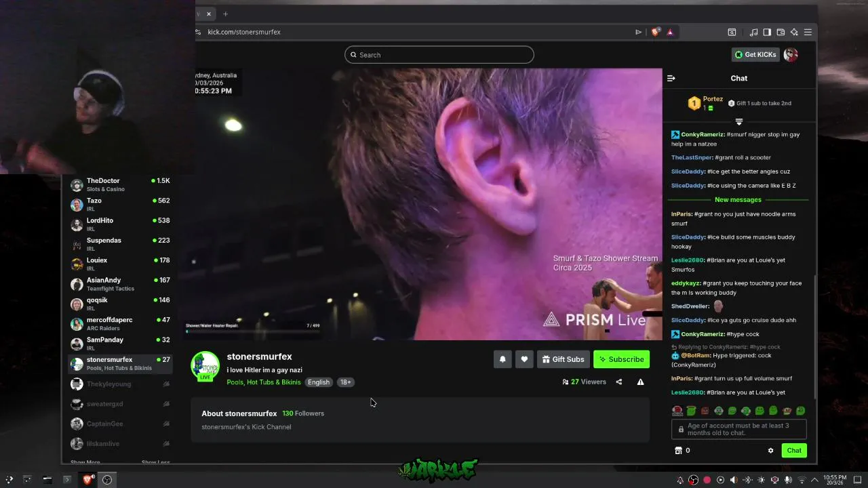Click the Subscribe button

621,359
